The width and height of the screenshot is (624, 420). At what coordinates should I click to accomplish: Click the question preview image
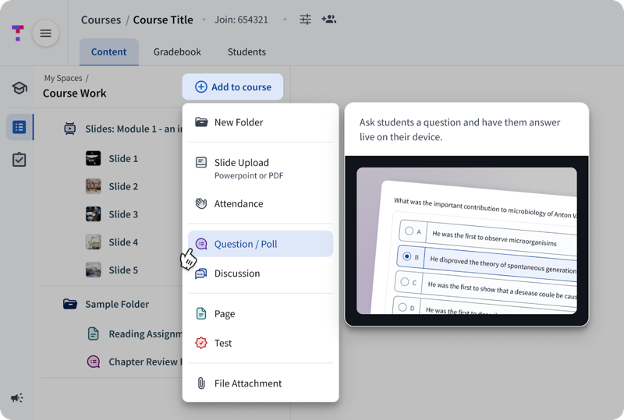point(466,240)
